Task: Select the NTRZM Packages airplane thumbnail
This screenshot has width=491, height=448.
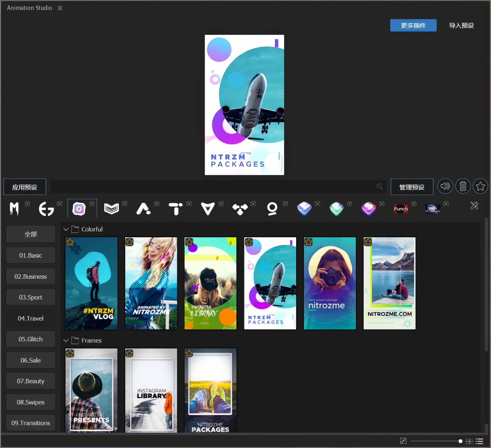Action: point(270,283)
